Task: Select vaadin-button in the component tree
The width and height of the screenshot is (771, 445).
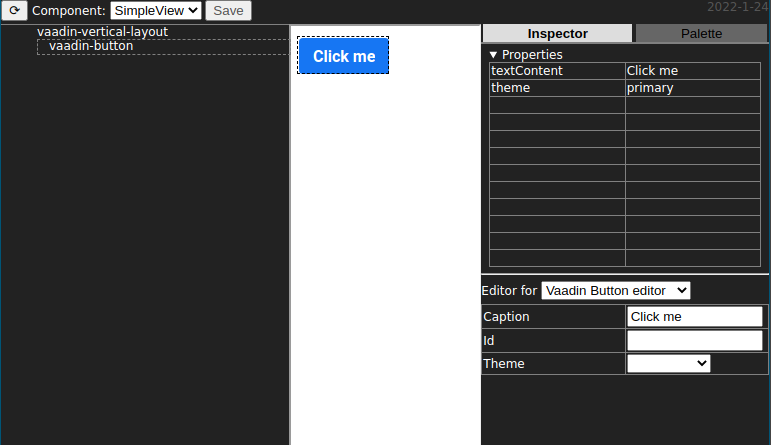Action: [x=91, y=46]
